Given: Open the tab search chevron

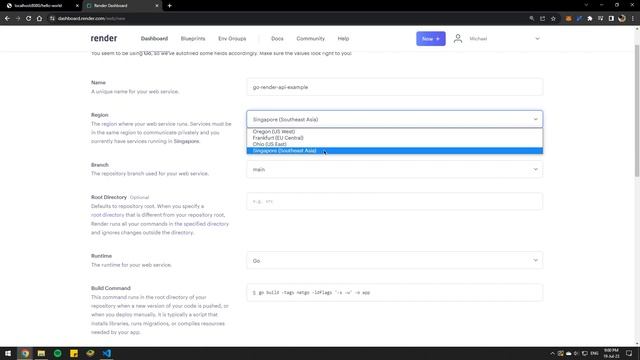Looking at the screenshot, I should click(586, 5).
